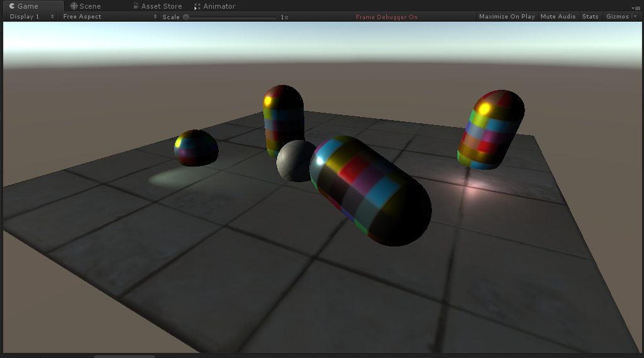Open the Gizmos dropdown arrow

click(635, 17)
